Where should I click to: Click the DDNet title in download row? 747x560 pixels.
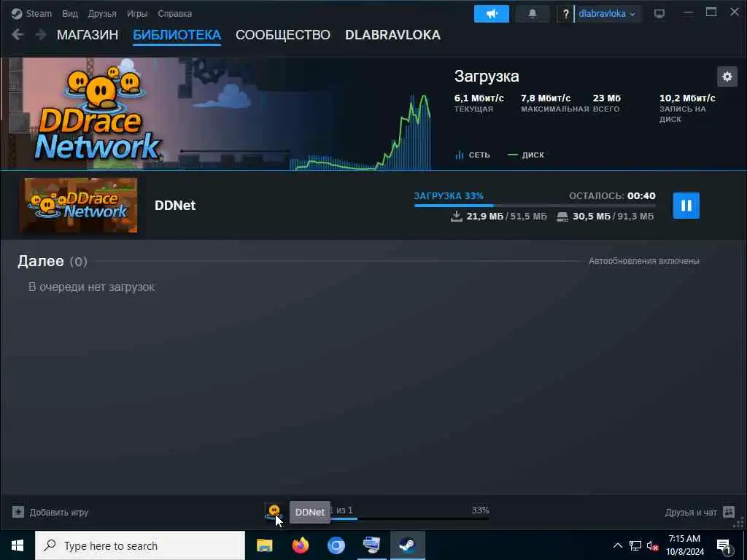tap(175, 205)
